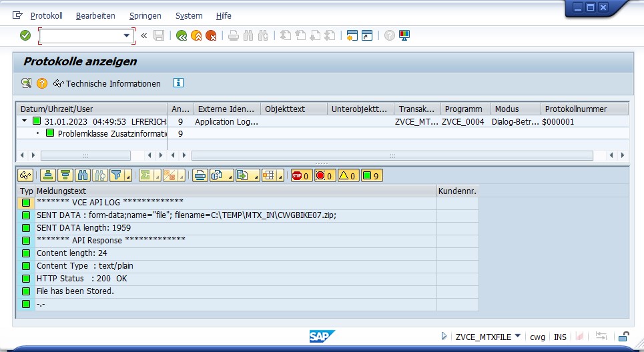Open the command field dropdown arrow
This screenshot has height=352, width=644.
point(126,35)
